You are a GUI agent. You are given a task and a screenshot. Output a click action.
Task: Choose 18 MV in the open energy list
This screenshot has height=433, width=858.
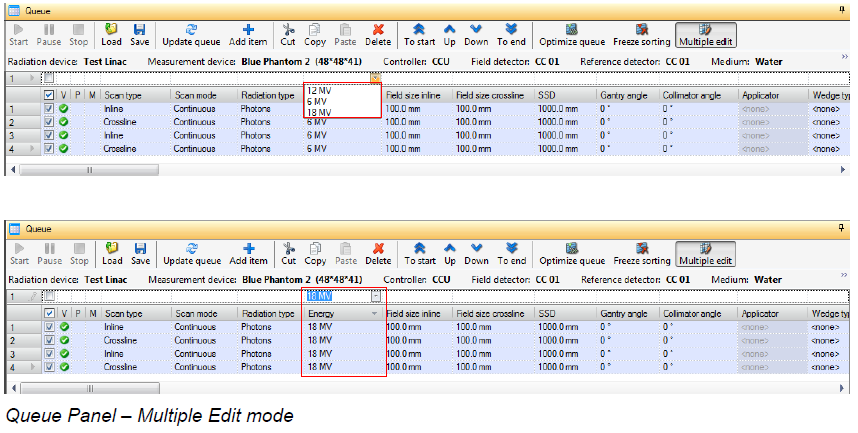click(319, 113)
